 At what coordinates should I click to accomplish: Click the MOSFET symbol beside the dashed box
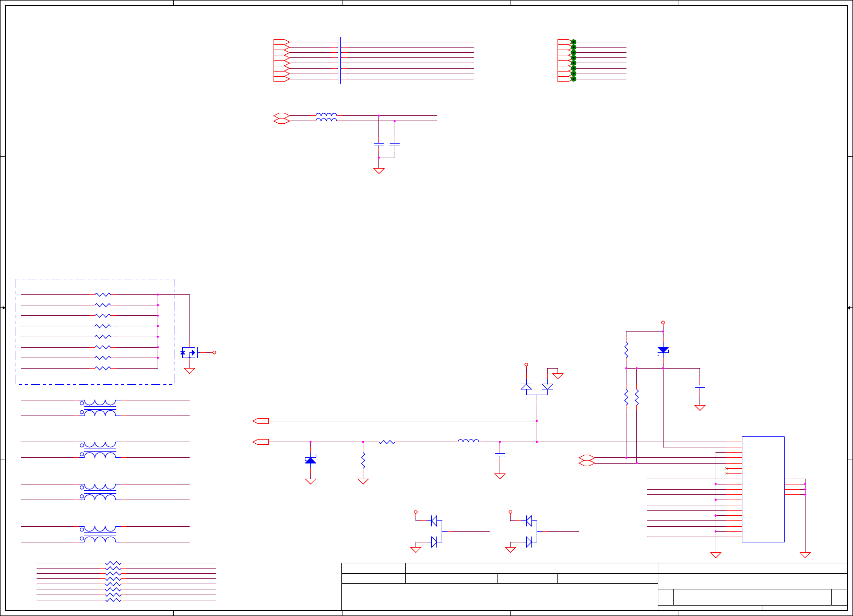coord(189,352)
